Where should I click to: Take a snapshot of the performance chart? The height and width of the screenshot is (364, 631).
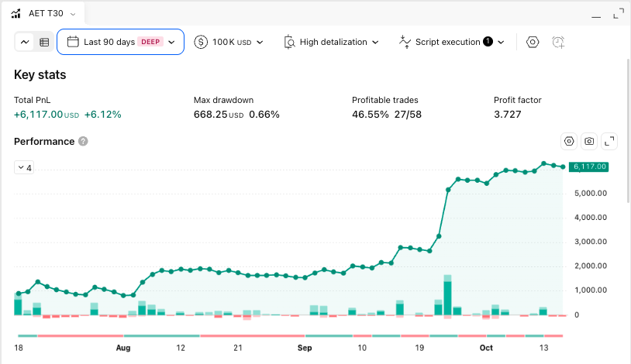[589, 141]
